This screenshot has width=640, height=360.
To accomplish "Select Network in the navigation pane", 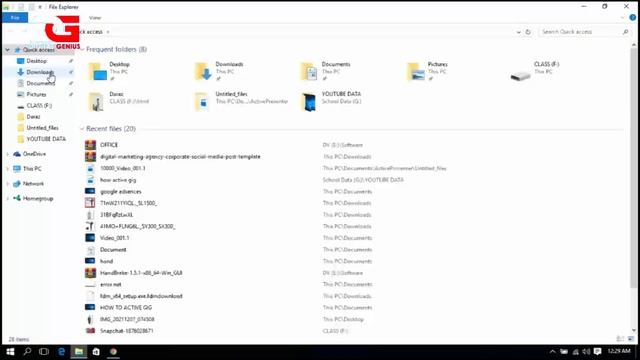I will click(33, 184).
